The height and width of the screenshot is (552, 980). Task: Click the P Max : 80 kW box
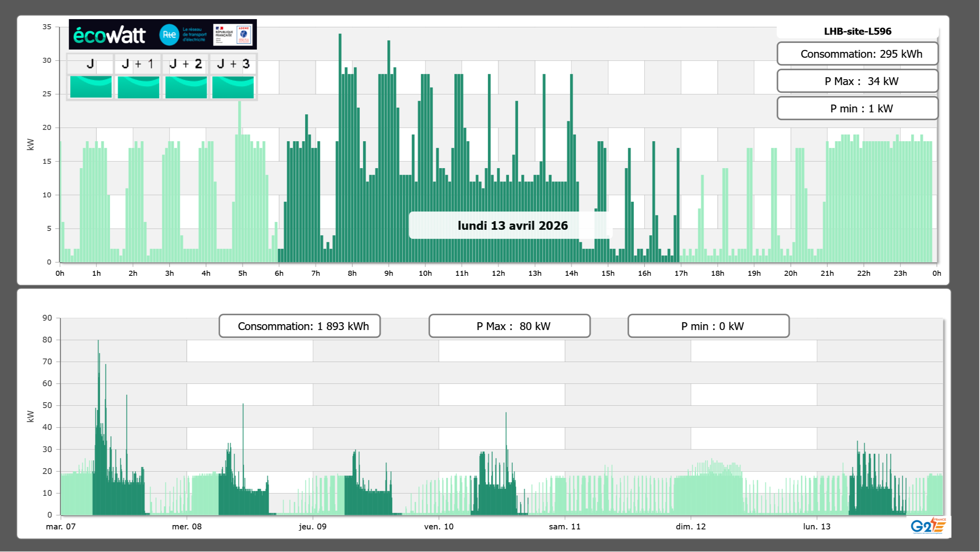(509, 326)
